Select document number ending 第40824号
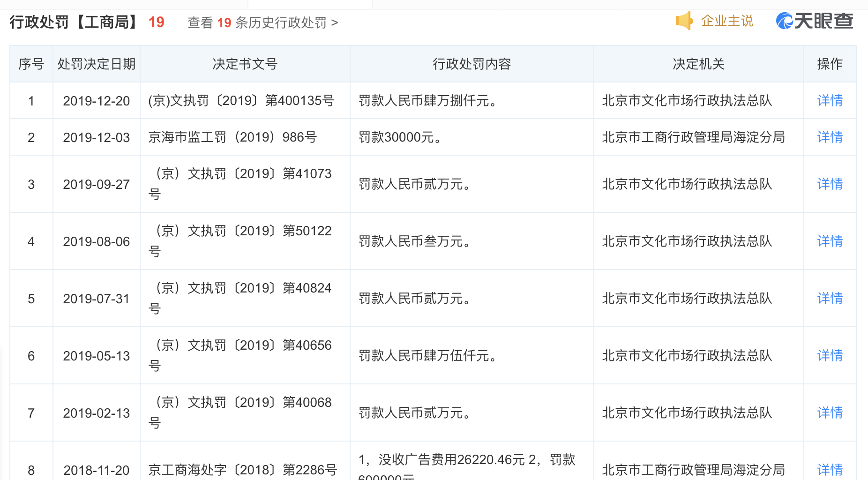The height and width of the screenshot is (480, 868). click(x=240, y=298)
